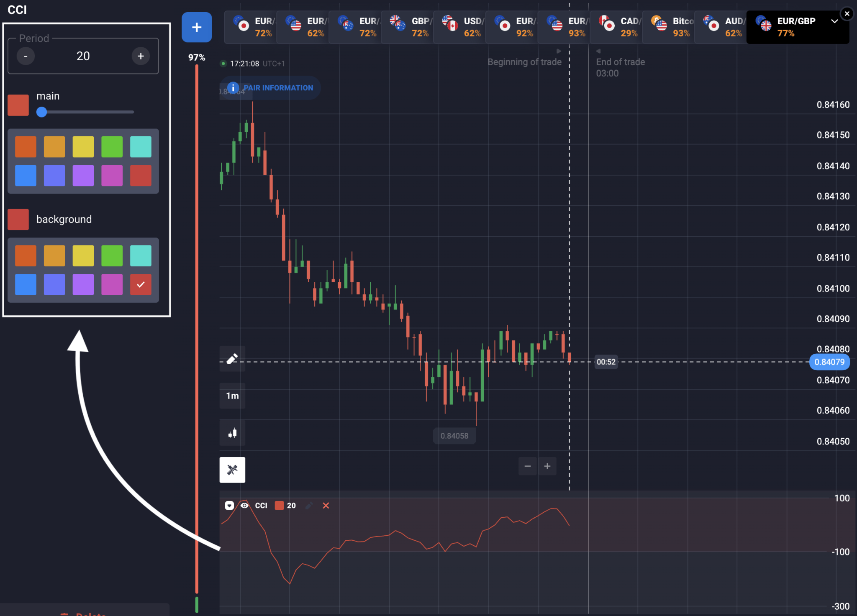The width and height of the screenshot is (857, 616).
Task: Pick the green swatch for main color
Action: click(x=112, y=147)
